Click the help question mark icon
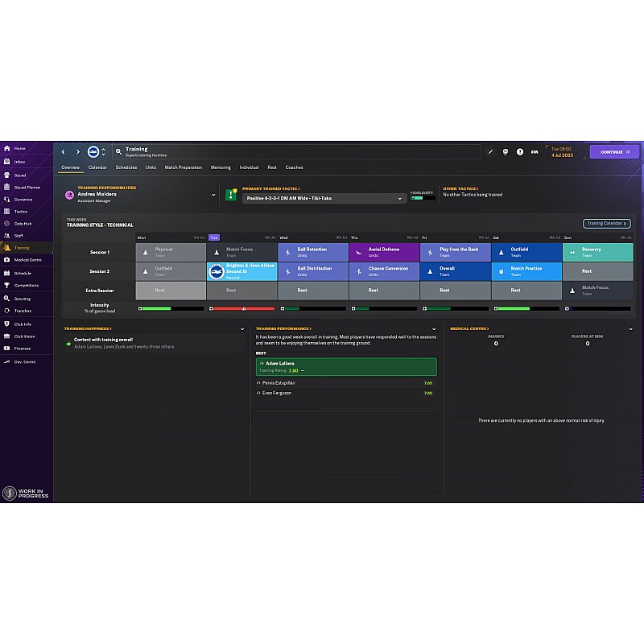This screenshot has width=644, height=644. 520,151
